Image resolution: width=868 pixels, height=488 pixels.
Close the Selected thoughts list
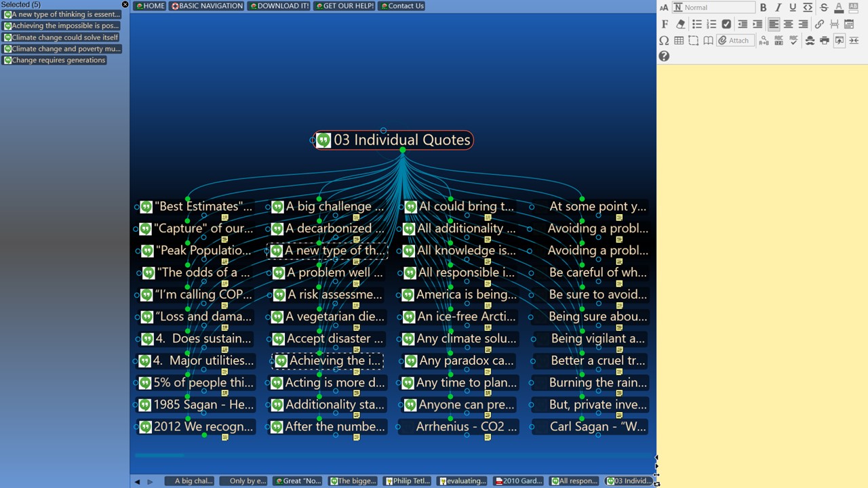[x=125, y=5]
